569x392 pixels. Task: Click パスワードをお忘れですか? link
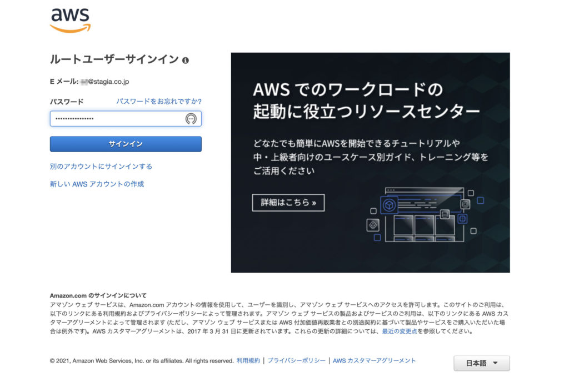(158, 101)
